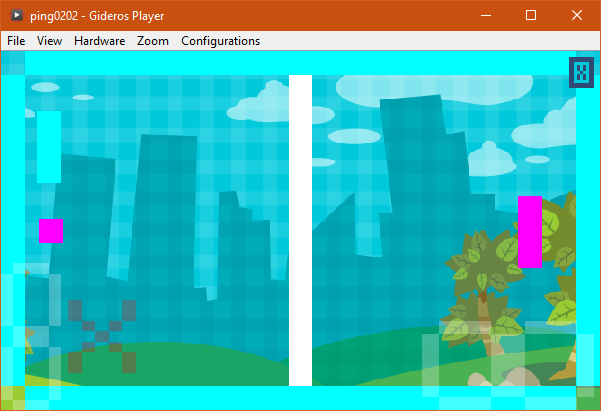Click the cyan left paddle
The height and width of the screenshot is (411, 601).
(x=49, y=147)
